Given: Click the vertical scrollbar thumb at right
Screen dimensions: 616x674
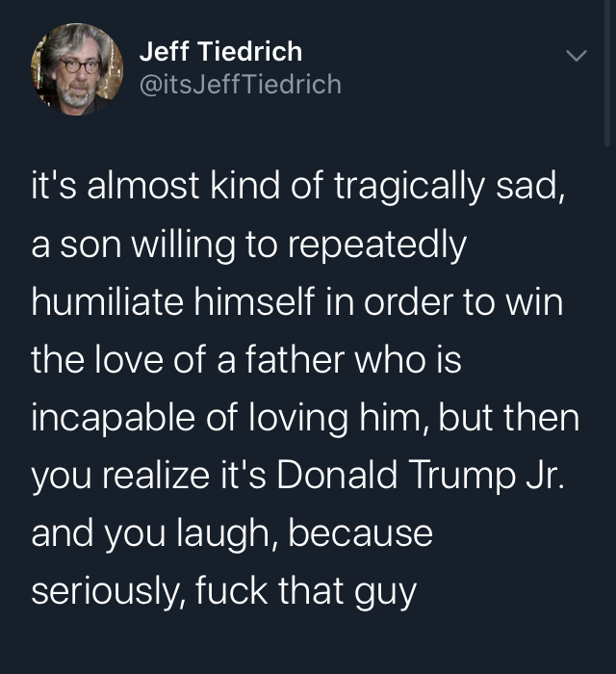Looking at the screenshot, I should (607, 73).
